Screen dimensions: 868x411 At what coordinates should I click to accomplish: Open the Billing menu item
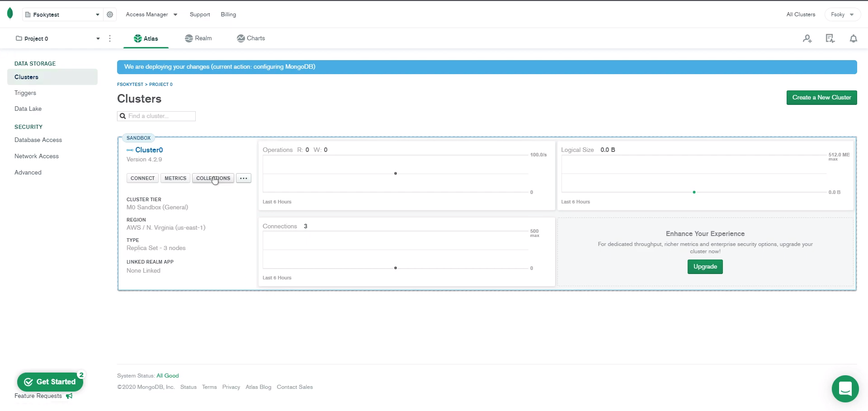pyautogui.click(x=228, y=14)
